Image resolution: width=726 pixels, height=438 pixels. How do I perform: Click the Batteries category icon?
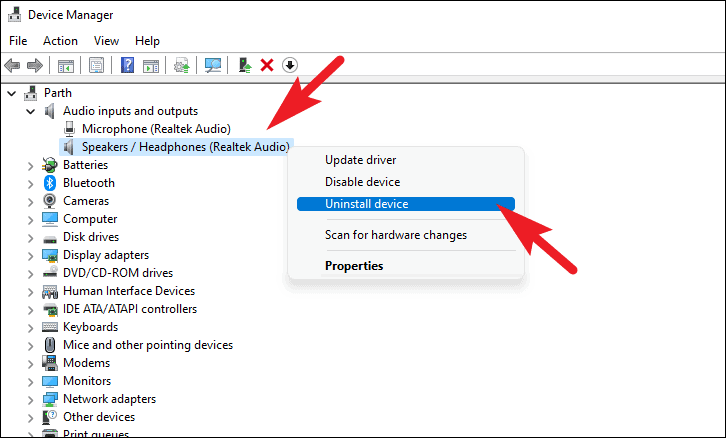(x=50, y=165)
